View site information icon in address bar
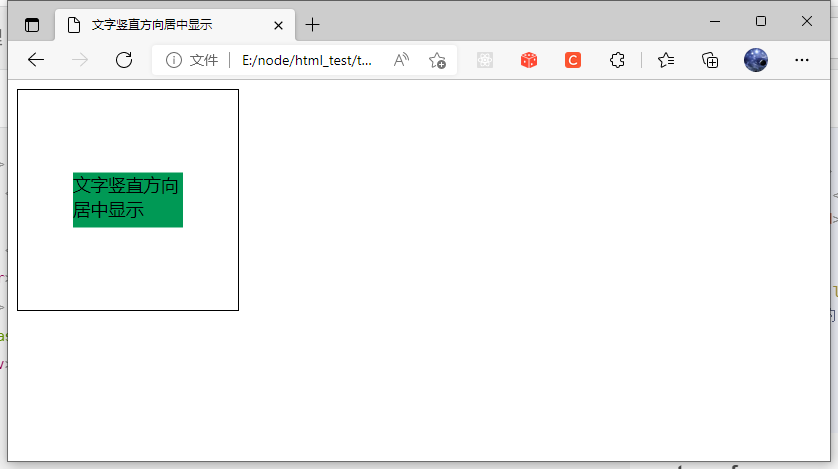This screenshot has width=838, height=469. click(173, 60)
